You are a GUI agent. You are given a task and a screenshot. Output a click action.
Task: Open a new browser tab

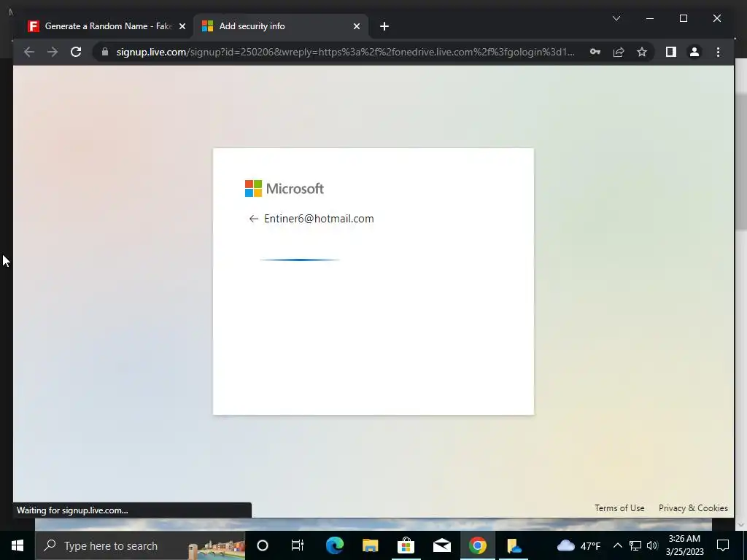[x=384, y=26]
